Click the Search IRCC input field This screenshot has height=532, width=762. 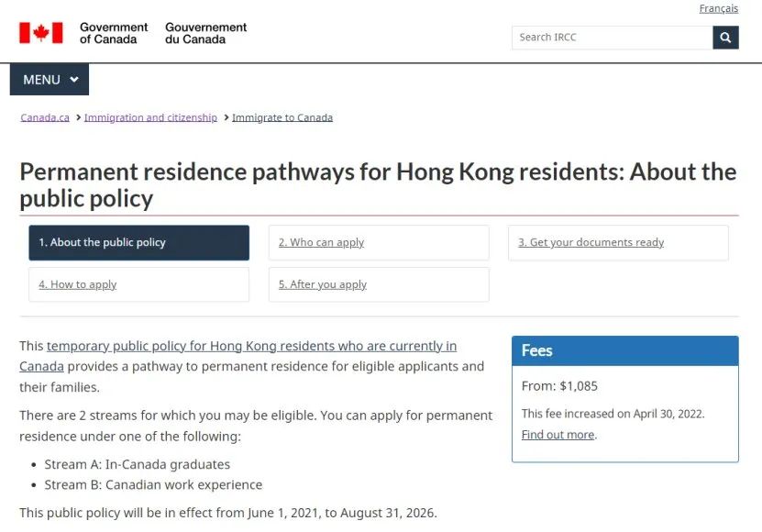[x=612, y=38]
